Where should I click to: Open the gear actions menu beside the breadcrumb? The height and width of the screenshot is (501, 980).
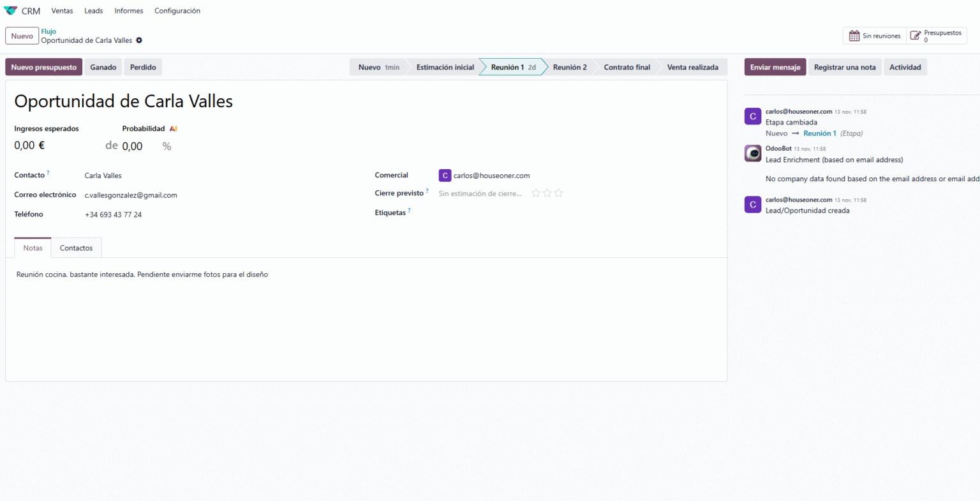[139, 40]
